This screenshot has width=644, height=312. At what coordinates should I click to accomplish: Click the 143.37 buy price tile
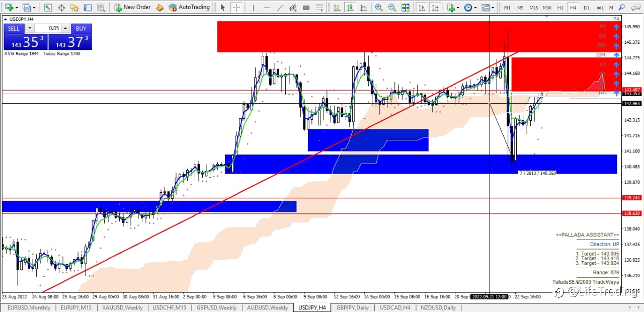70,42
